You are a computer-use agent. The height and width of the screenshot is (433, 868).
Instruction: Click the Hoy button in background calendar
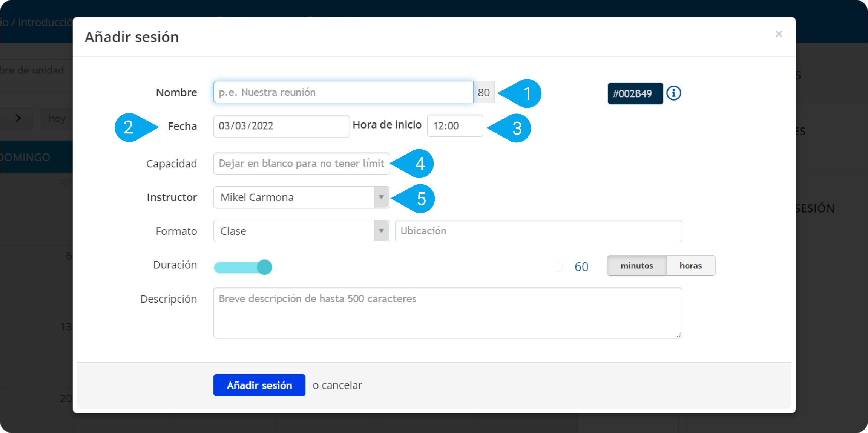pyautogui.click(x=57, y=118)
